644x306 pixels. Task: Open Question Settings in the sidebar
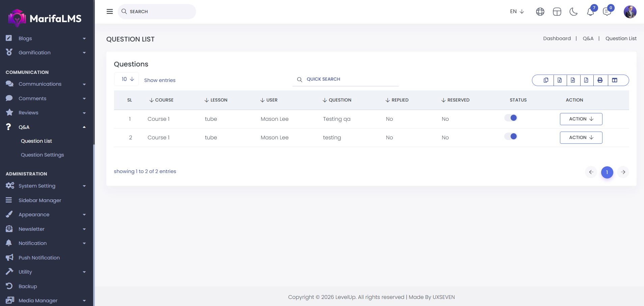coord(42,155)
